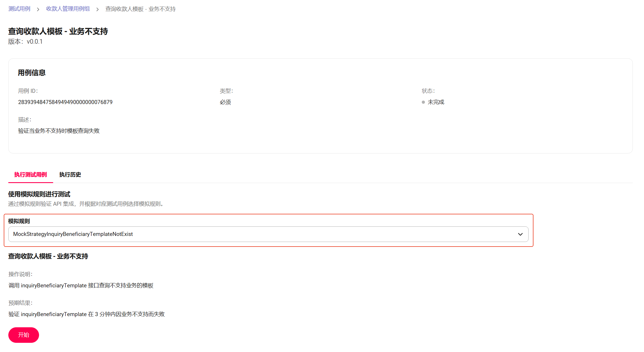Select the 用例 ID value text
The height and width of the screenshot is (352, 644).
click(65, 102)
